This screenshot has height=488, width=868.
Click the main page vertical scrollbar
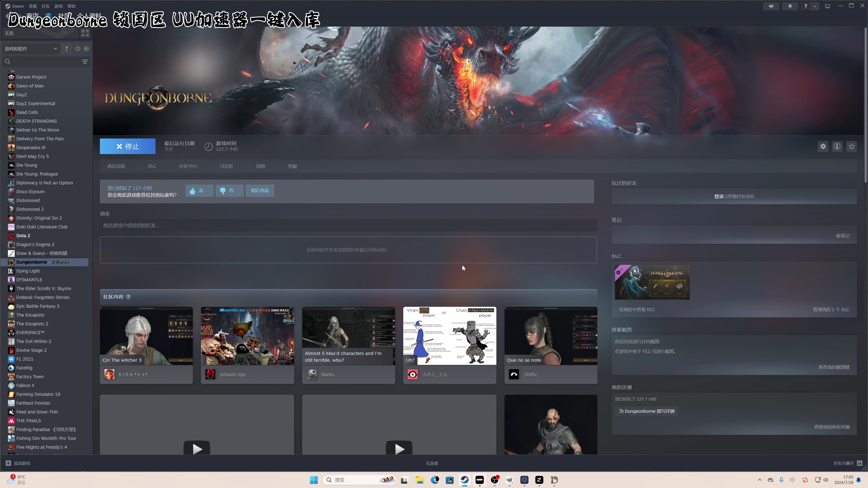click(865, 105)
